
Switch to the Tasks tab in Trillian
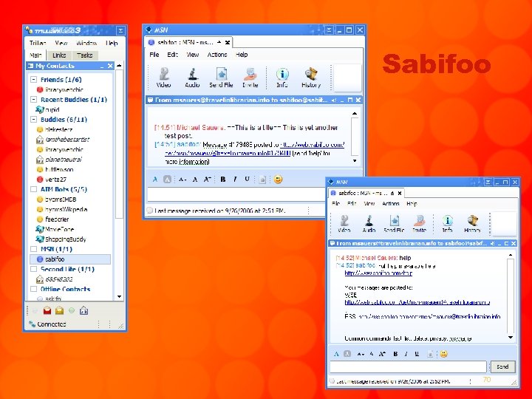(84, 55)
